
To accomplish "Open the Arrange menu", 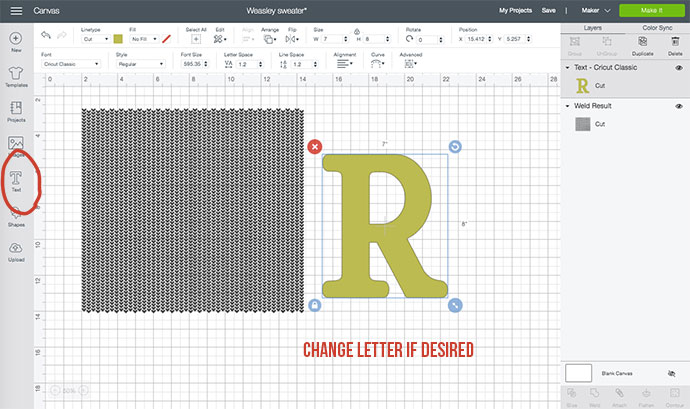I will point(270,39).
